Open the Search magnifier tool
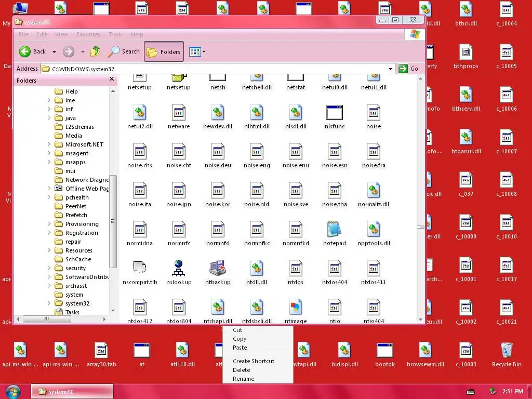 pos(124,51)
